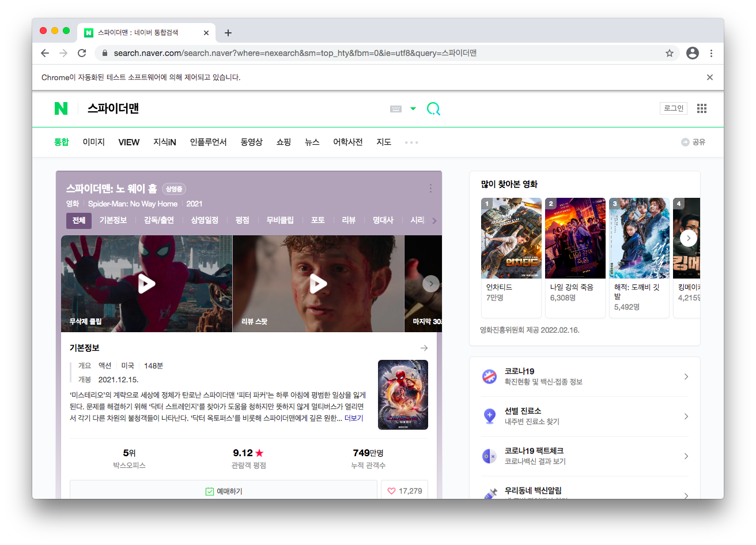Image resolution: width=756 pixels, height=545 pixels.
Task: Show next video clips arrow
Action: pos(431,284)
